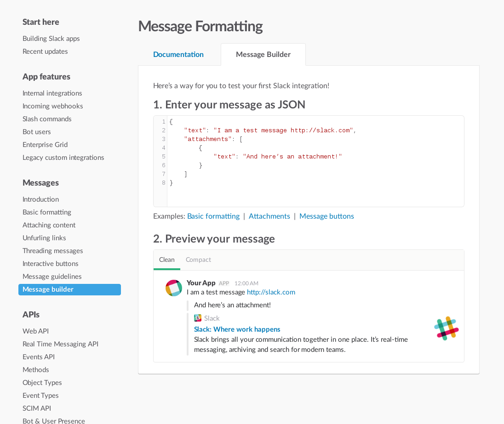Open Enterprise Grid page

point(45,145)
